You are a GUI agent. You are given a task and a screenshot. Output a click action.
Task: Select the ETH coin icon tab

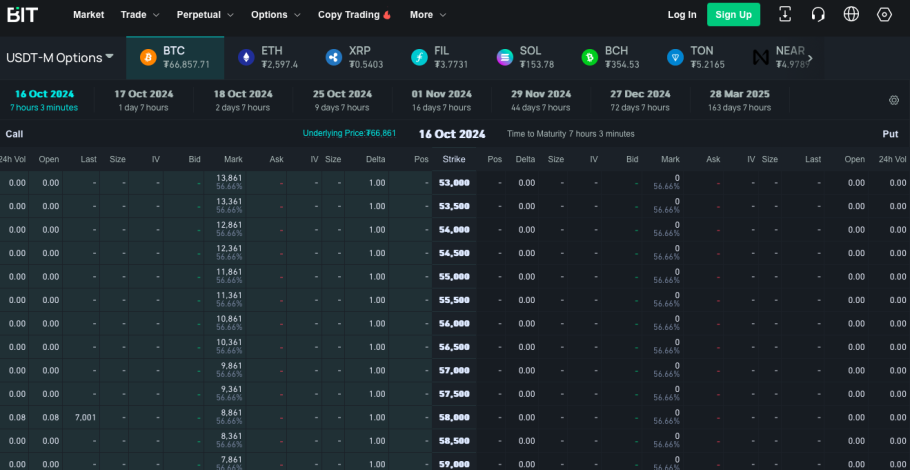(x=246, y=57)
